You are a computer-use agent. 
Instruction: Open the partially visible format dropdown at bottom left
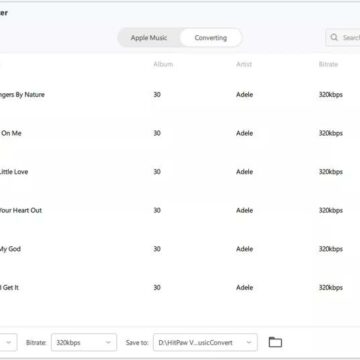click(x=8, y=342)
